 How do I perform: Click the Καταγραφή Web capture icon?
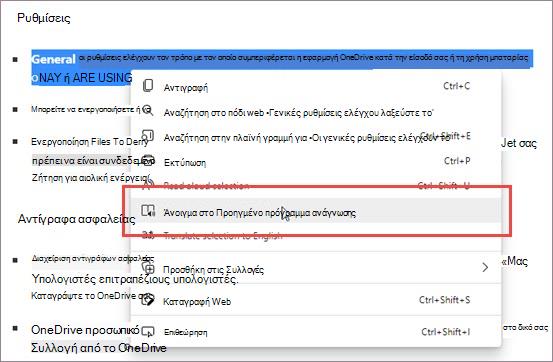click(148, 300)
